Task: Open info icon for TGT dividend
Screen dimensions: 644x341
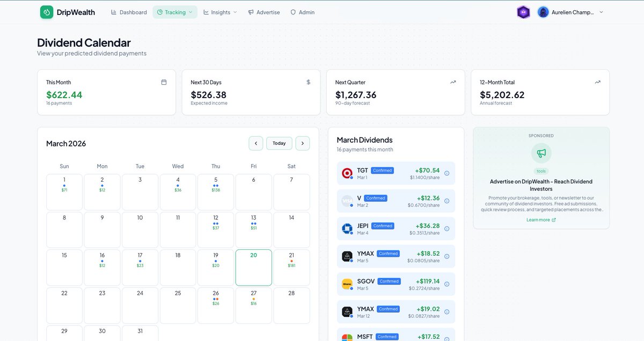Action: 447,173
